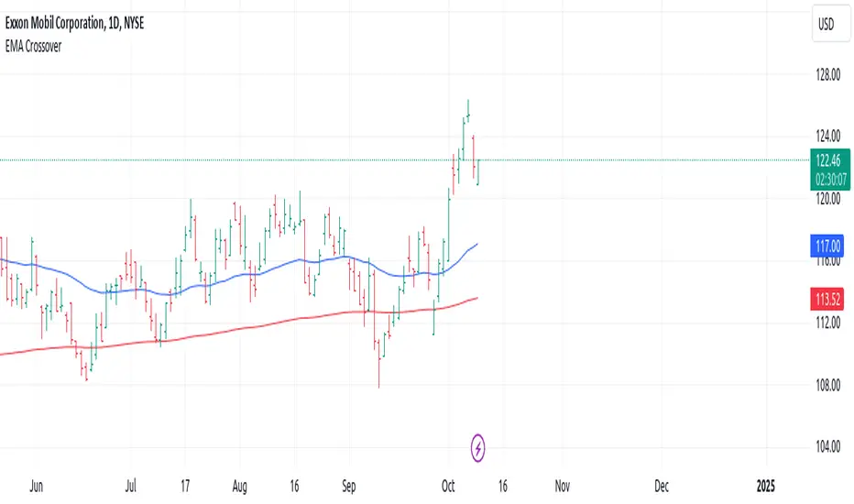Click the 104.00 price axis label
Screen dimensions: 854x504
point(827,447)
